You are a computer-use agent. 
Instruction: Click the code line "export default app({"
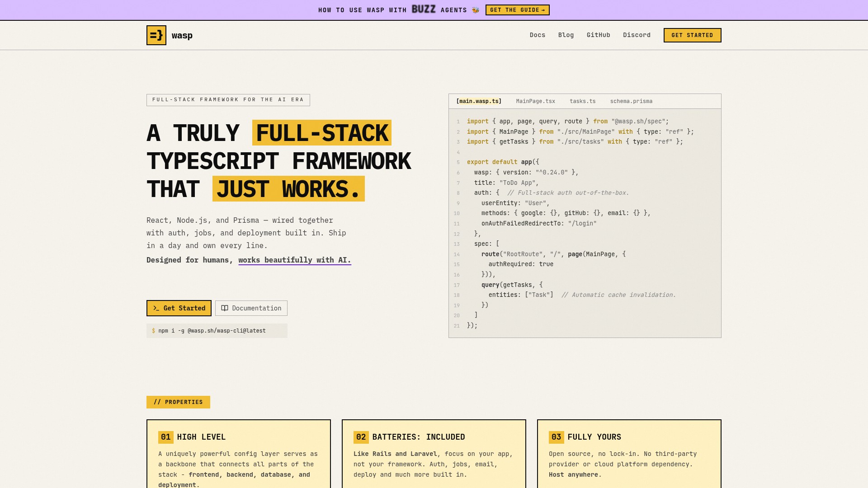coord(503,162)
